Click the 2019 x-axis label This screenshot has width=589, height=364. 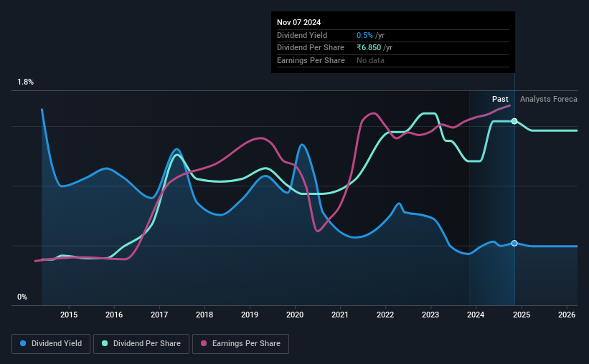(x=250, y=315)
